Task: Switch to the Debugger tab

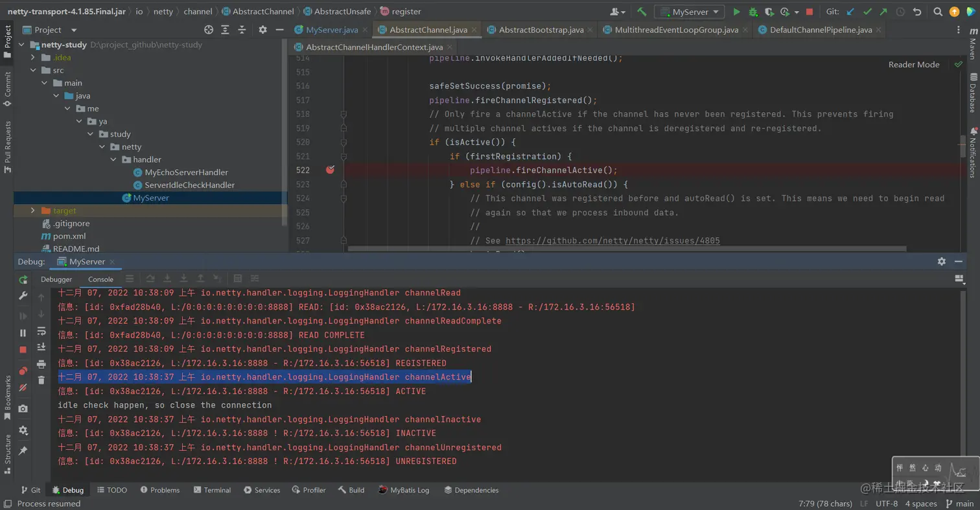Action: [x=56, y=279]
